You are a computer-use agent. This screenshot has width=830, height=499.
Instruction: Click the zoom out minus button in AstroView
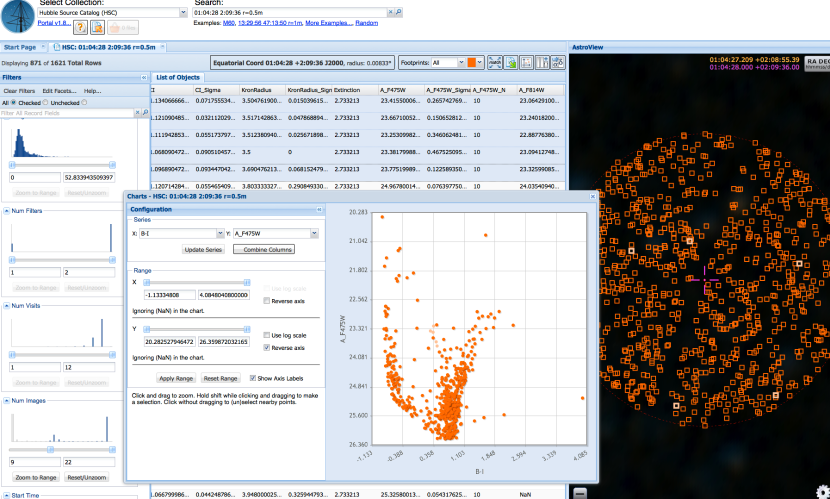pos(579,491)
